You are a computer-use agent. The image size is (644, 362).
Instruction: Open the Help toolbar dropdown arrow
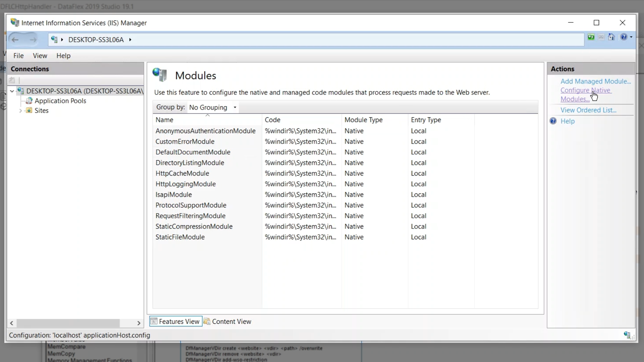click(x=631, y=37)
